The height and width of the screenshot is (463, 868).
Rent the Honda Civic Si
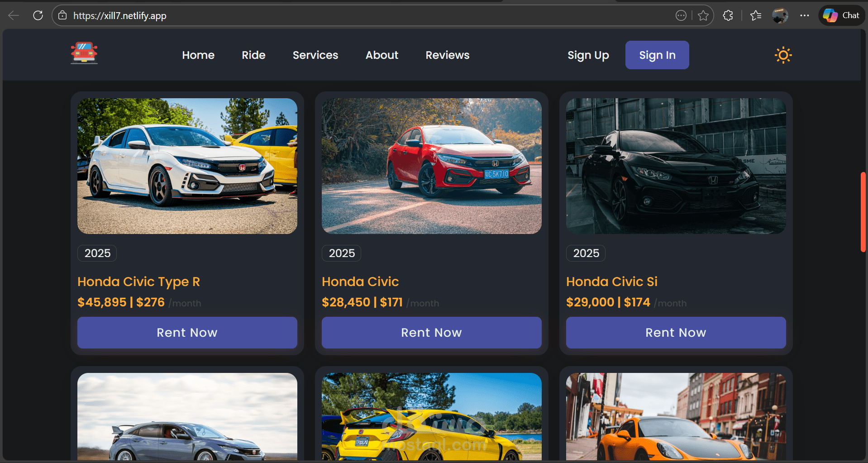click(676, 333)
